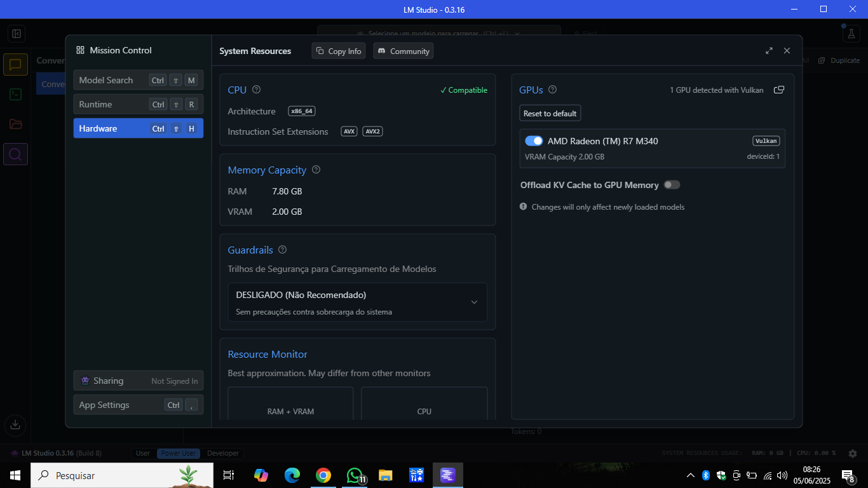
Task: Show help for the GPUs section
Action: click(x=553, y=90)
